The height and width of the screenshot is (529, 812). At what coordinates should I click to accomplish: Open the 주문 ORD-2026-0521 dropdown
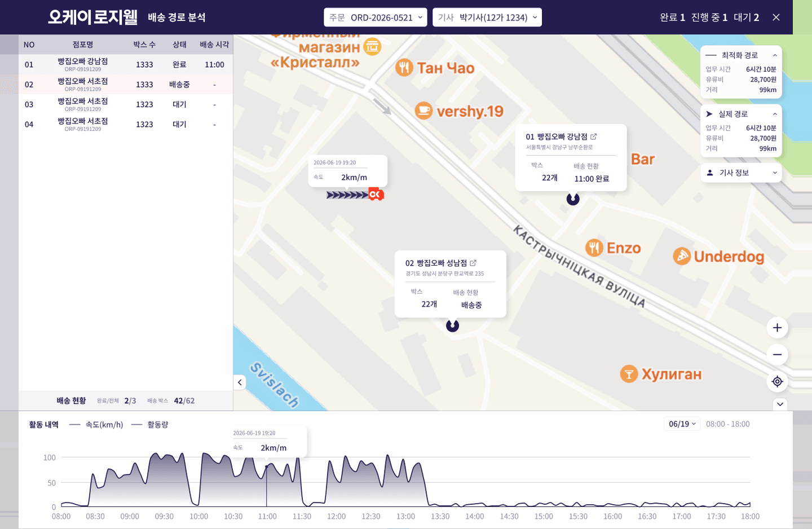pos(376,17)
